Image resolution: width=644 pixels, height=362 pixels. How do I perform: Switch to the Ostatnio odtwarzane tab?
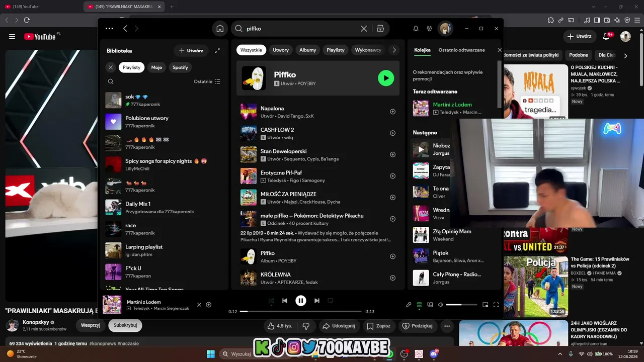click(x=461, y=50)
